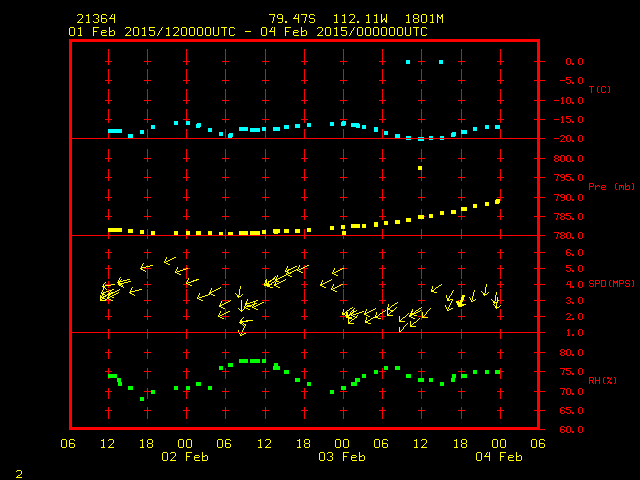
Task: Click the -15.0 temperature tick label
Action: coord(569,120)
